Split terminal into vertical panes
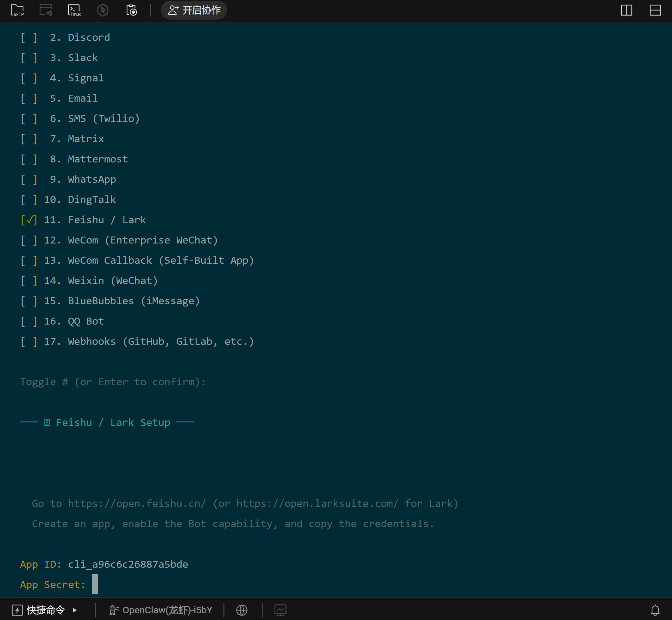The height and width of the screenshot is (620, 672). [626, 10]
